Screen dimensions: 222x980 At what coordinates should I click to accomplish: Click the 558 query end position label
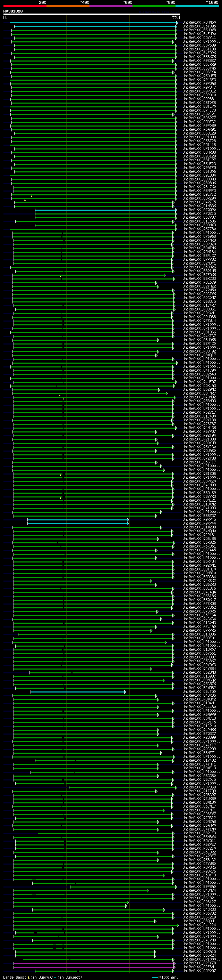175,17
